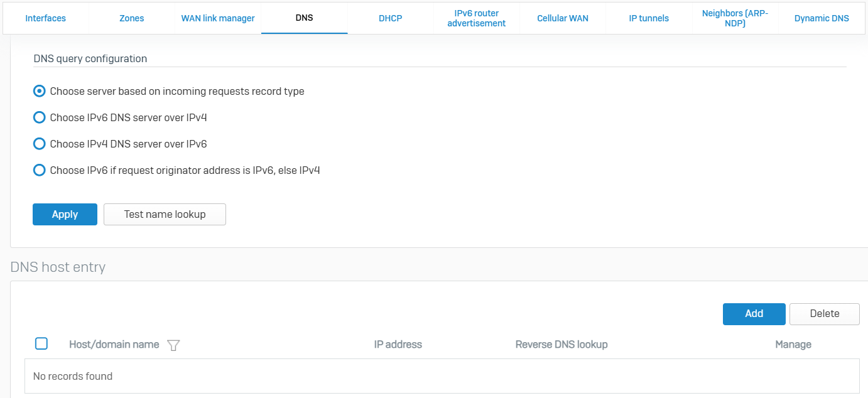Open the Cellular WAN tab
This screenshot has width=868, height=398.
pos(563,18)
